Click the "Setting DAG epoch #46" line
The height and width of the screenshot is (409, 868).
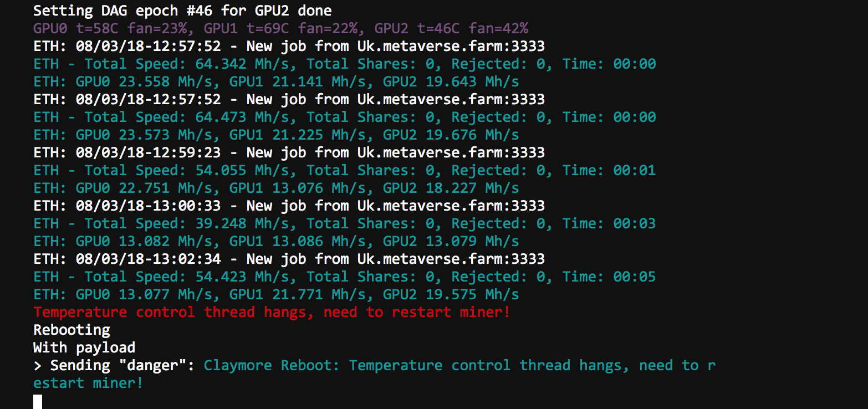(182, 10)
